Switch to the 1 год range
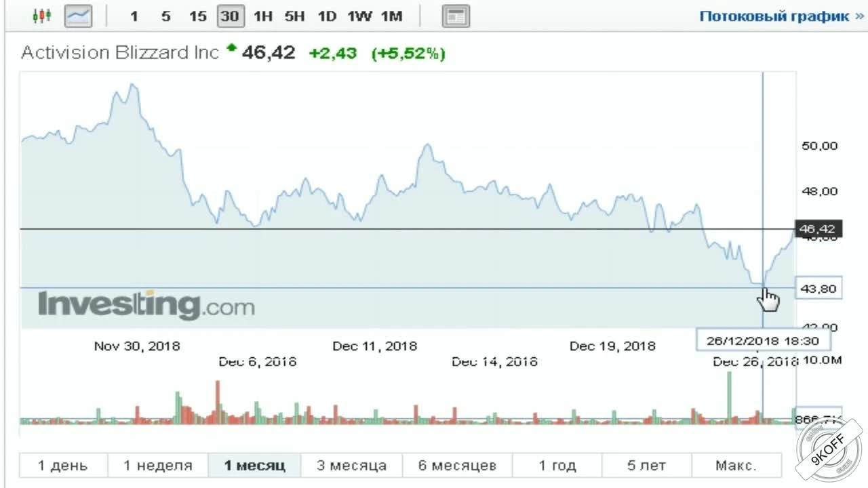Image resolution: width=868 pixels, height=488 pixels. pyautogui.click(x=557, y=466)
